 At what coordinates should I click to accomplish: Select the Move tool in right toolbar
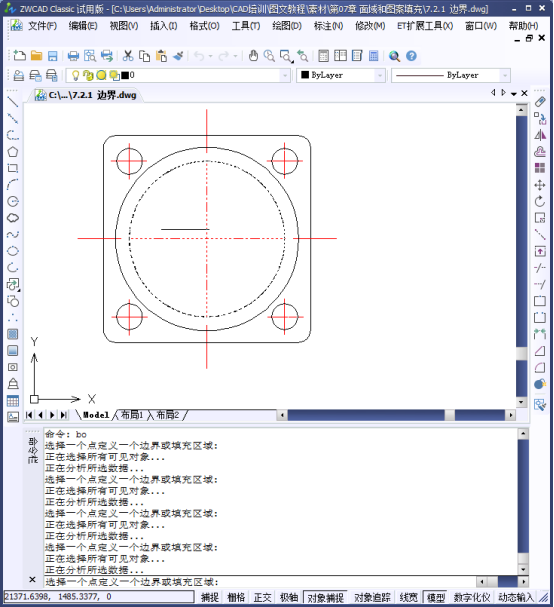pyautogui.click(x=540, y=185)
